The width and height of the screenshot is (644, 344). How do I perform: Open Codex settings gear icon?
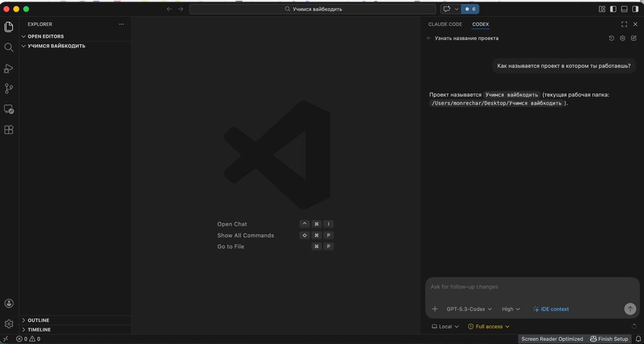622,38
